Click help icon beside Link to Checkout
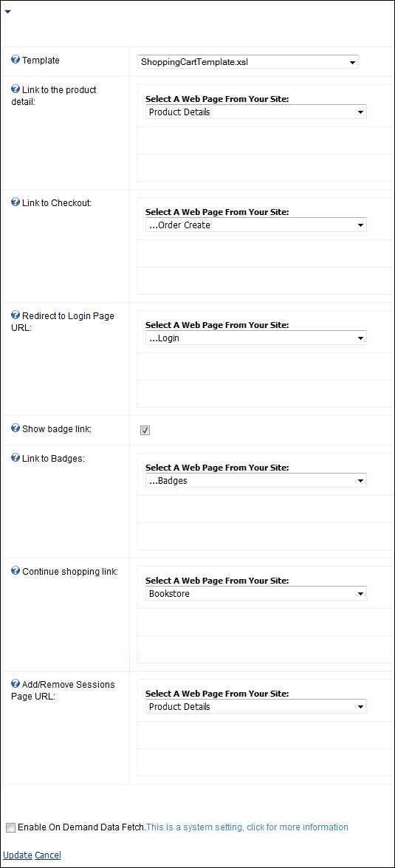Viewport: 395px width, 868px height. [x=16, y=202]
